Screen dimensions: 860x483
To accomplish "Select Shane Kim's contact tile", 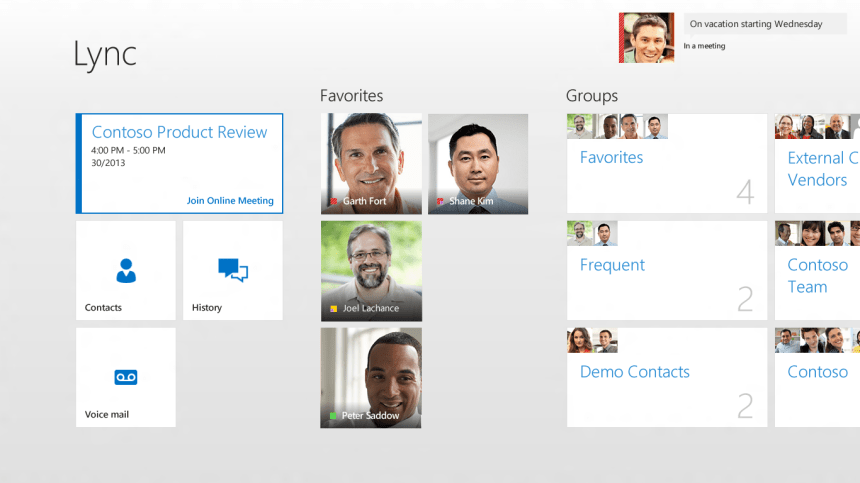I will [478, 163].
